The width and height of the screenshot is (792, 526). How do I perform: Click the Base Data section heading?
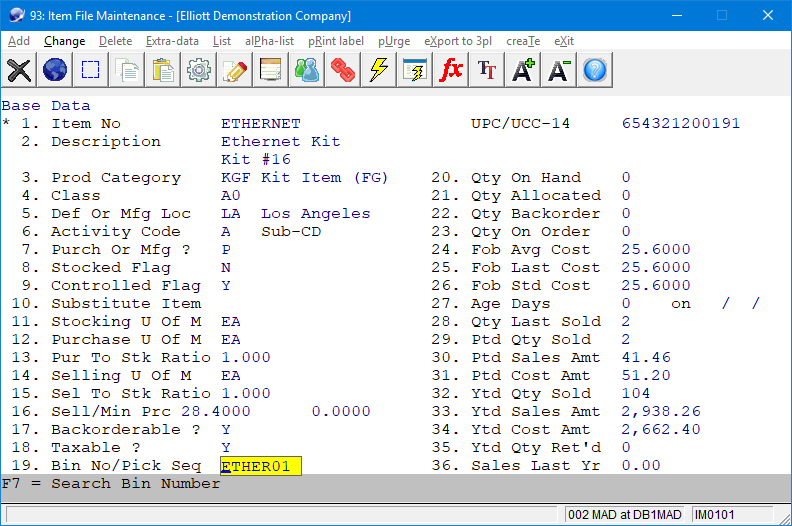[x=46, y=106]
